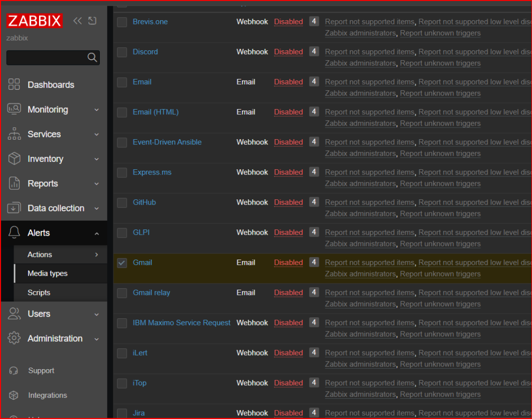Viewport: 532px width, 419px height.
Task: Expand the Users menu chevron
Action: (x=97, y=315)
